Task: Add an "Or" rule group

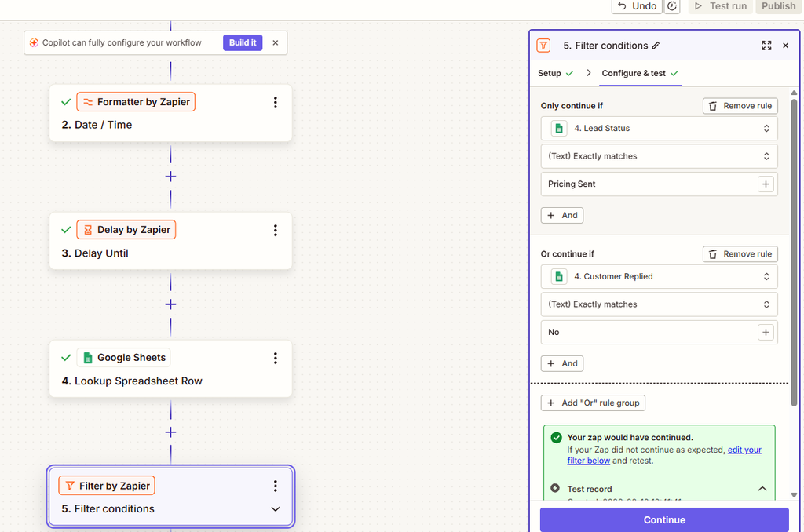Action: pos(593,403)
